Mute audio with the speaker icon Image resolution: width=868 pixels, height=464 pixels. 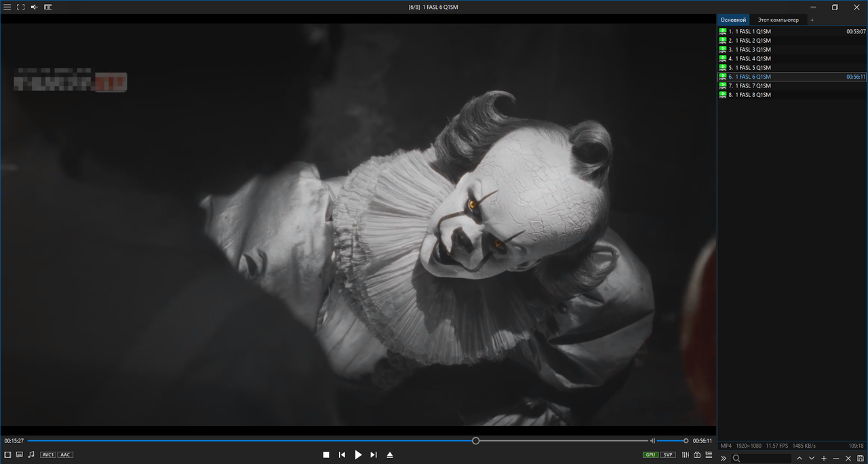pos(652,441)
